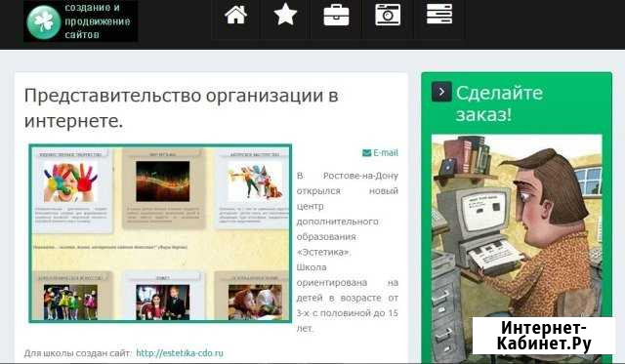Click the создание и продвижение сайтов logo text
Screen dimensions: 625x364
[x=98, y=21]
